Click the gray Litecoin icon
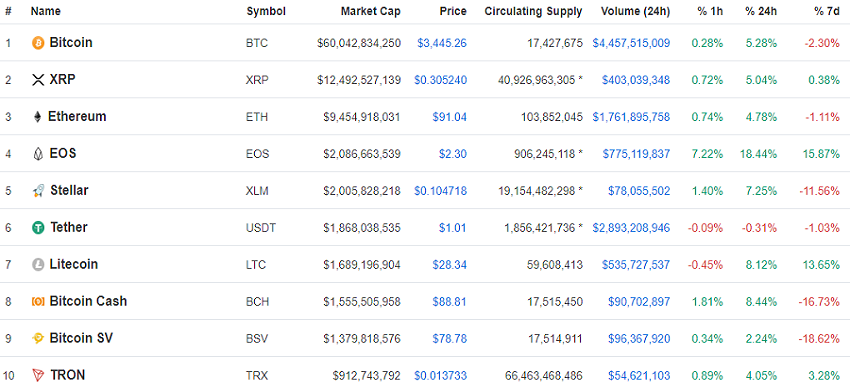This screenshot has height=388, width=850. [38, 265]
